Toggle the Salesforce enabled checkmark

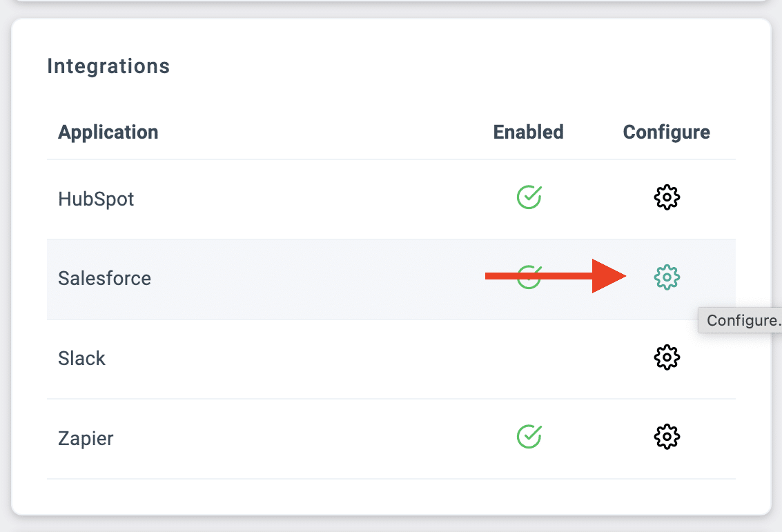[x=529, y=277]
